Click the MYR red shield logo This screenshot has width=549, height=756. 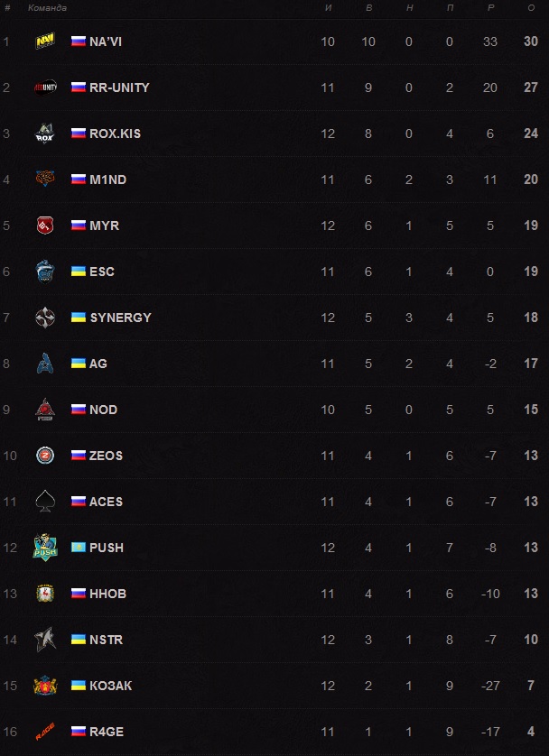(x=45, y=226)
